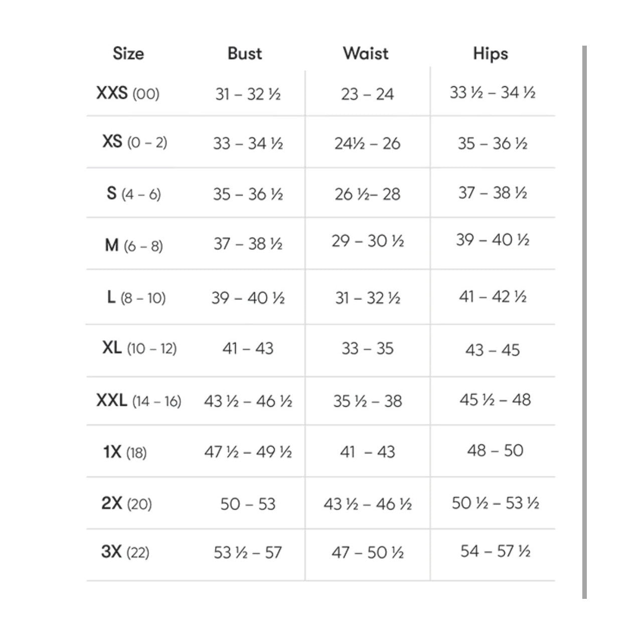The image size is (644, 644).
Task: Click the Waist column header
Action: pyautogui.click(x=366, y=53)
